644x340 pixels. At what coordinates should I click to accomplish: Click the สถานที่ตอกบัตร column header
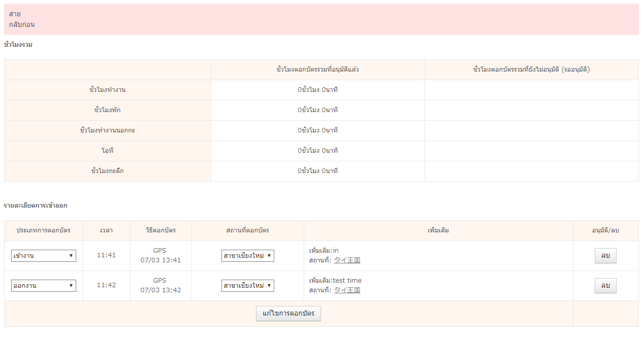[x=248, y=230]
